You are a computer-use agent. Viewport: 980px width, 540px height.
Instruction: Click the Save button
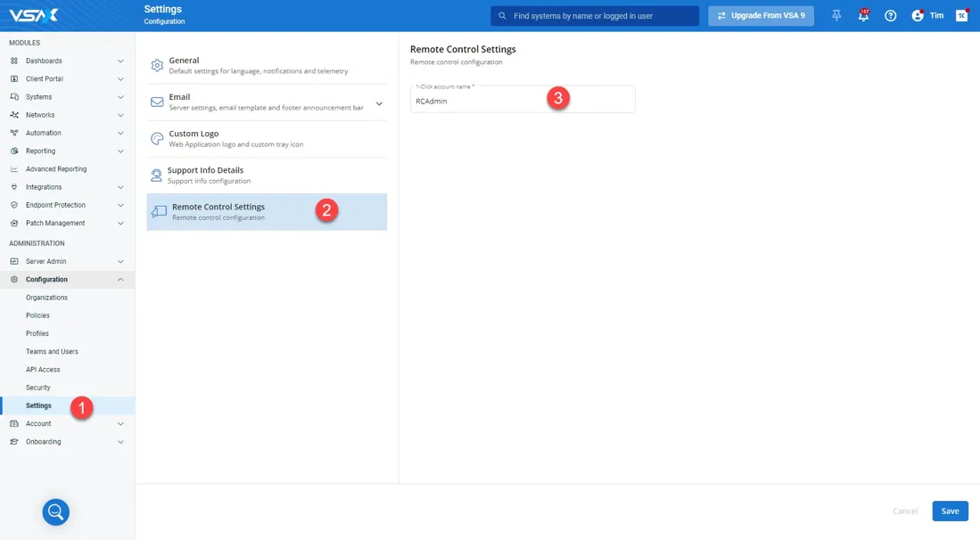pos(950,511)
